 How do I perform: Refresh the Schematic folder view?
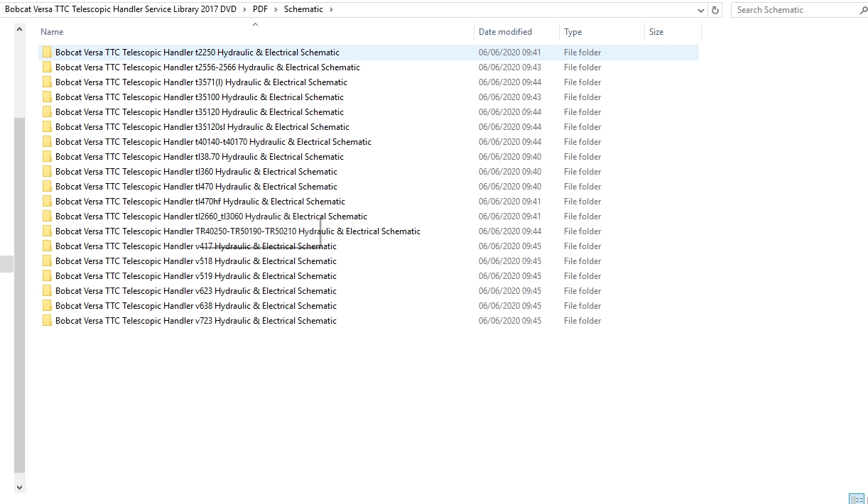coord(715,10)
